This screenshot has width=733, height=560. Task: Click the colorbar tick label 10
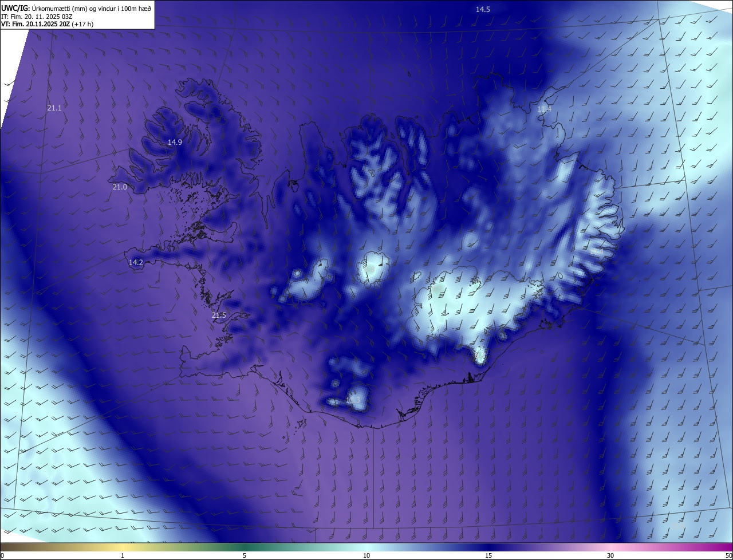click(366, 555)
